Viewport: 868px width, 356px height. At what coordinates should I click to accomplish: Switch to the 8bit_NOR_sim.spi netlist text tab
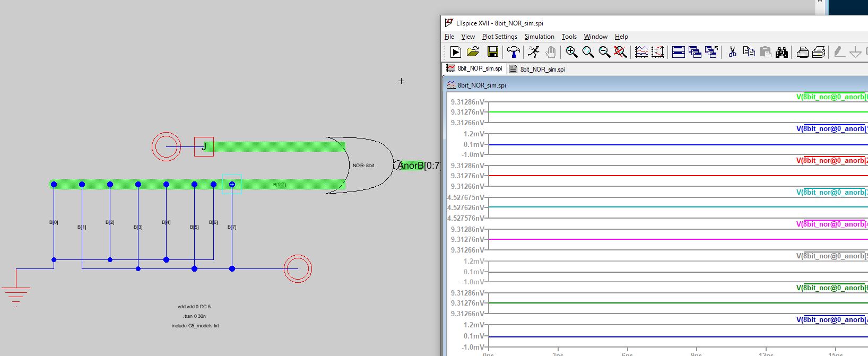(537, 69)
